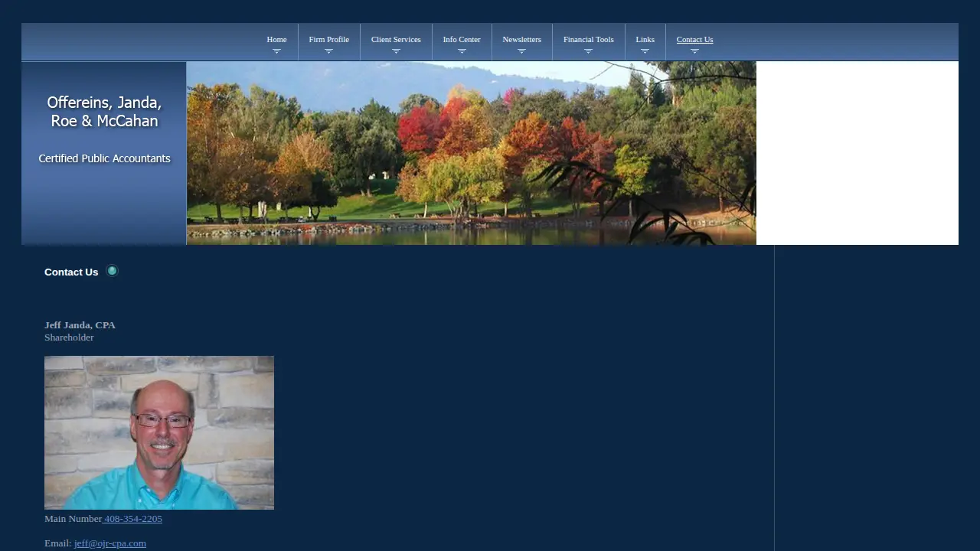This screenshot has height=551, width=980.
Task: Click the Jeff Janda portrait photo
Action: 159,432
